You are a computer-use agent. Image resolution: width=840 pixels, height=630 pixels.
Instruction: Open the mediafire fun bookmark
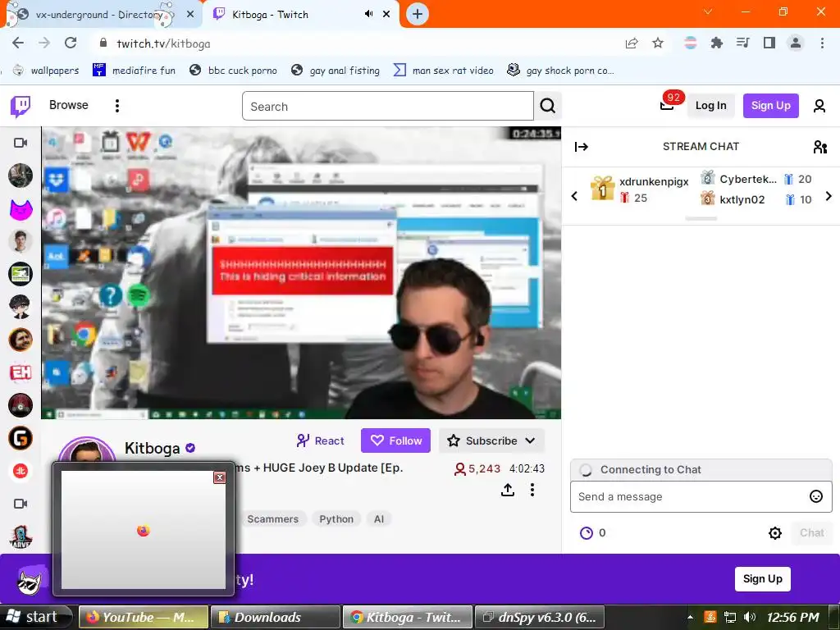point(135,71)
